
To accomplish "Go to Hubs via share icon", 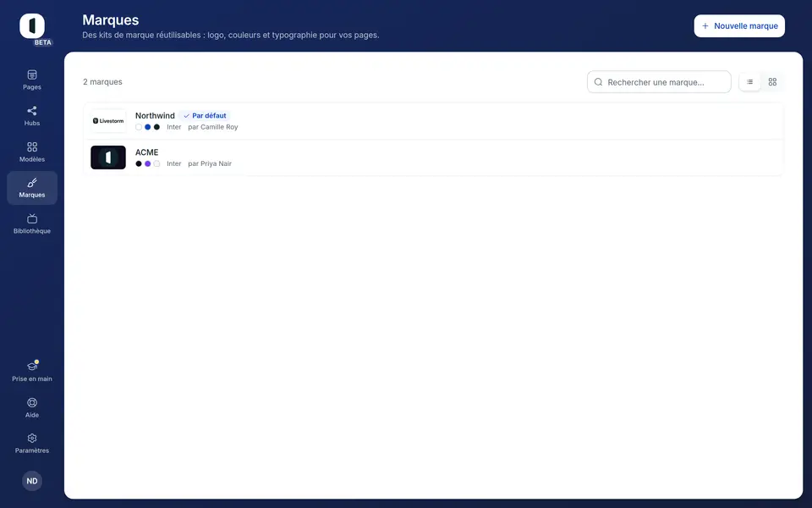I will (x=32, y=116).
